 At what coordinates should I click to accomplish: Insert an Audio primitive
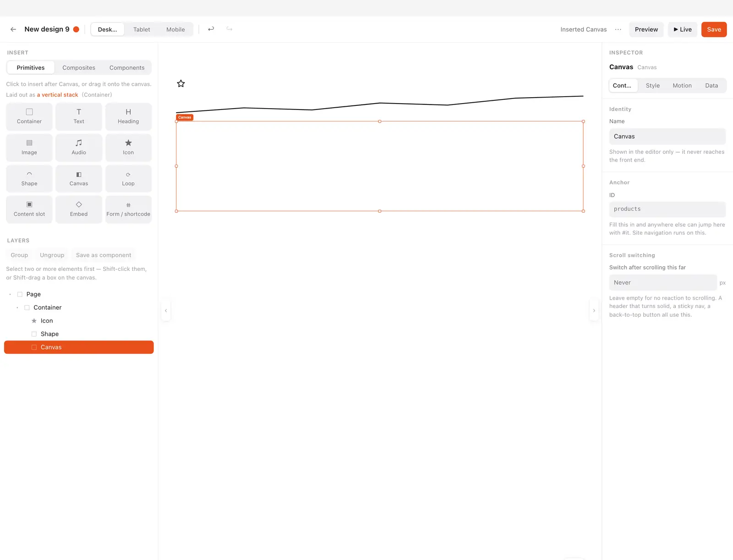79,148
